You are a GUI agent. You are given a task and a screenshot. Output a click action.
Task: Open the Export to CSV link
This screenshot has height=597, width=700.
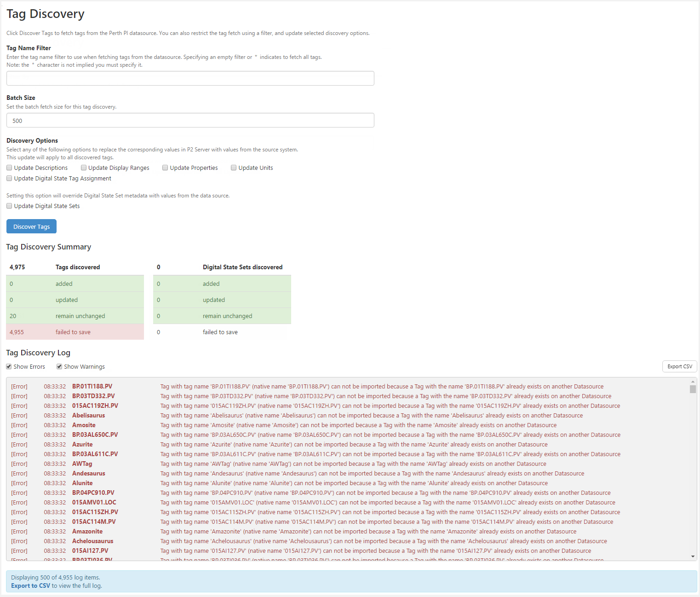(30, 586)
